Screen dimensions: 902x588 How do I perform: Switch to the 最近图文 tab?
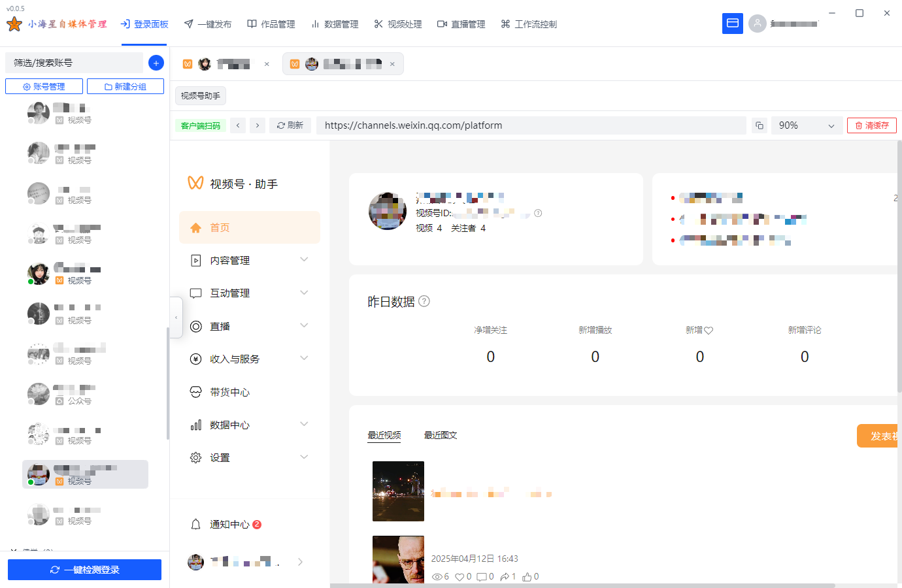pyautogui.click(x=440, y=434)
